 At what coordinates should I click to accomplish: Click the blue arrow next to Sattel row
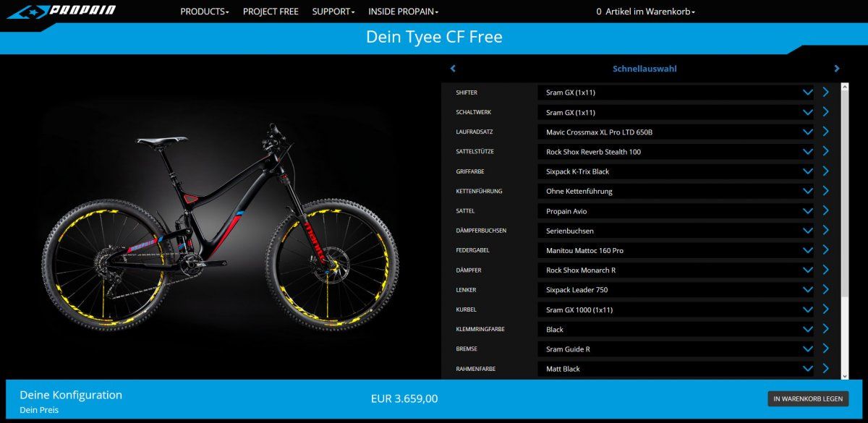pos(826,210)
